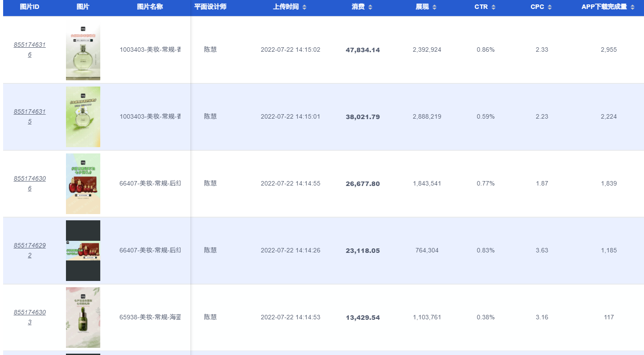
Task: Select CTR value 0.83%
Action: click(x=486, y=250)
